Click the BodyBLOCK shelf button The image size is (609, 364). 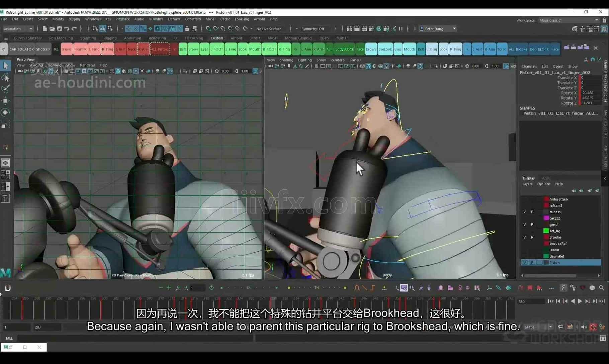coord(344,49)
